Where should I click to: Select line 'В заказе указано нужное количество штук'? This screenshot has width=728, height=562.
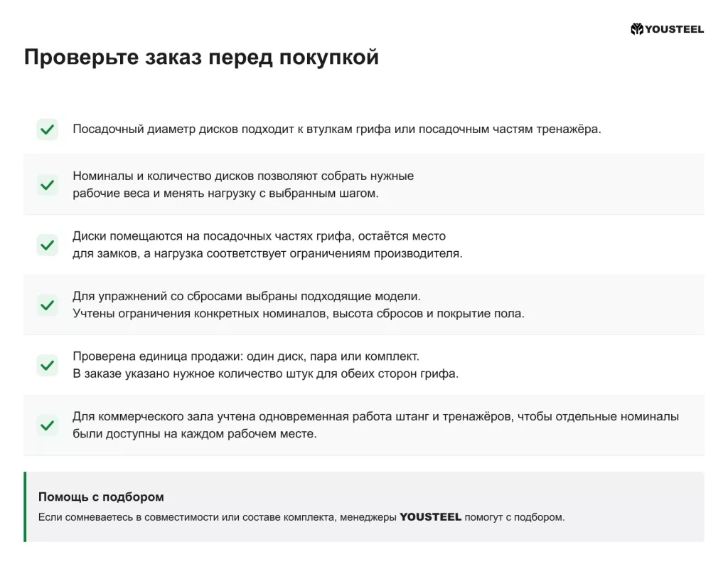[266, 373]
